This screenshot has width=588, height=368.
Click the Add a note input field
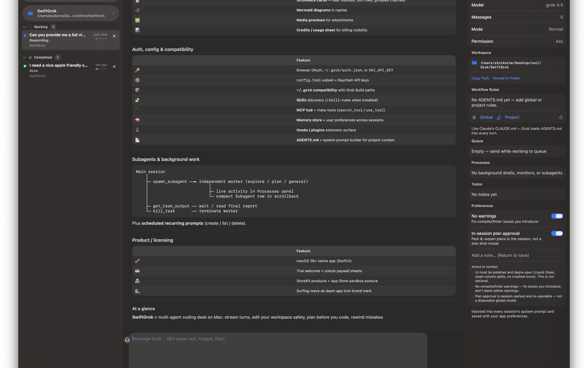(517, 255)
